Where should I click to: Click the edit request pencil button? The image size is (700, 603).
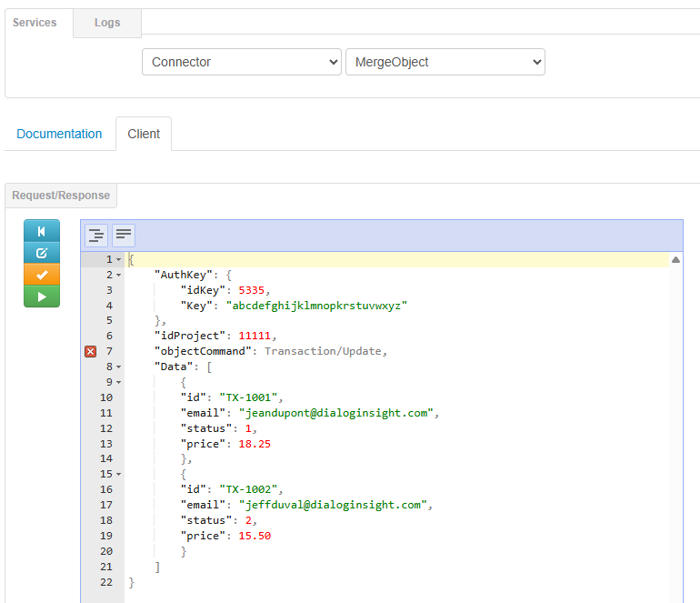(x=42, y=253)
